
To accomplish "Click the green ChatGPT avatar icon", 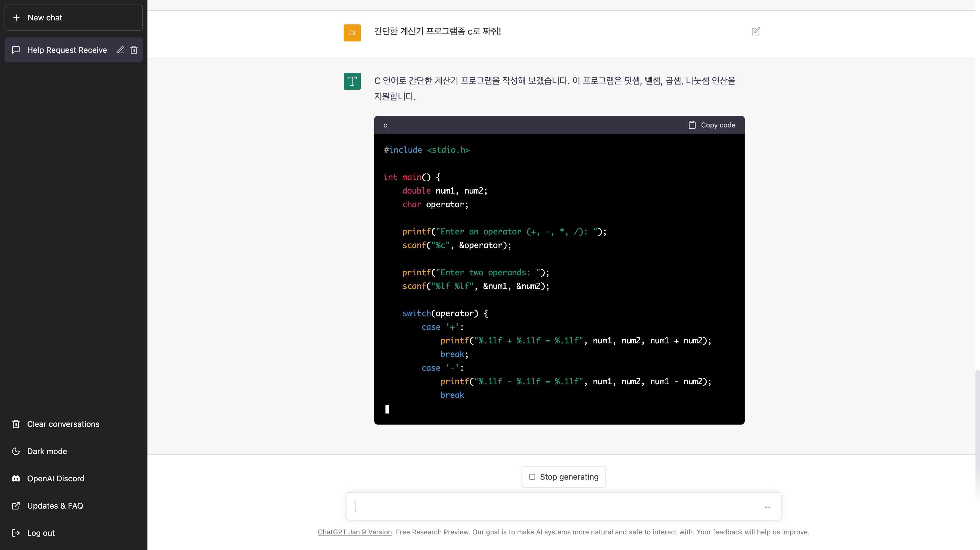I will click(352, 81).
